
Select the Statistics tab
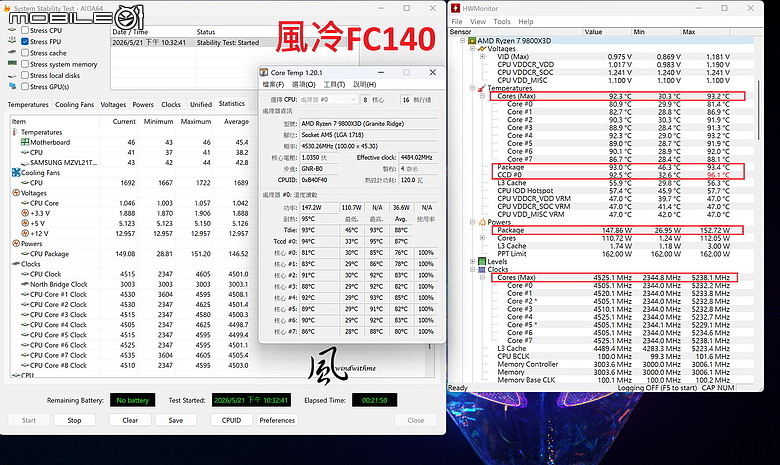click(231, 103)
